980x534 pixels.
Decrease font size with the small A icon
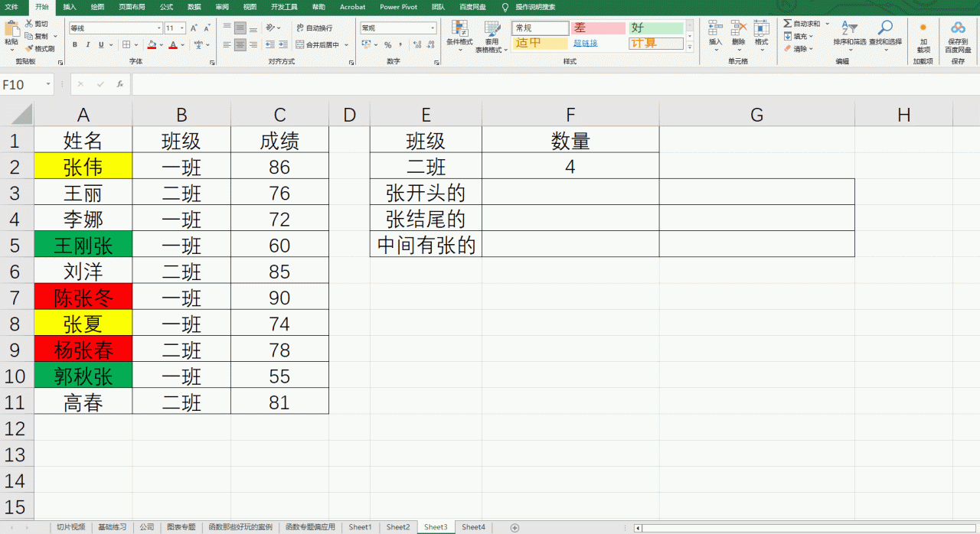pos(208,28)
